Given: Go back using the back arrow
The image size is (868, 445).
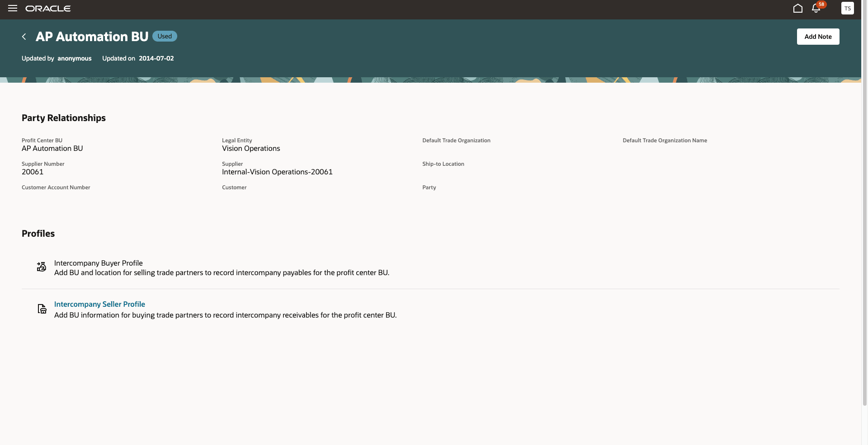Looking at the screenshot, I should pos(24,37).
